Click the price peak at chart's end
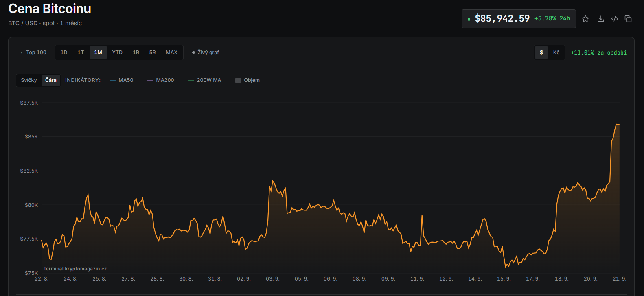 [617, 124]
